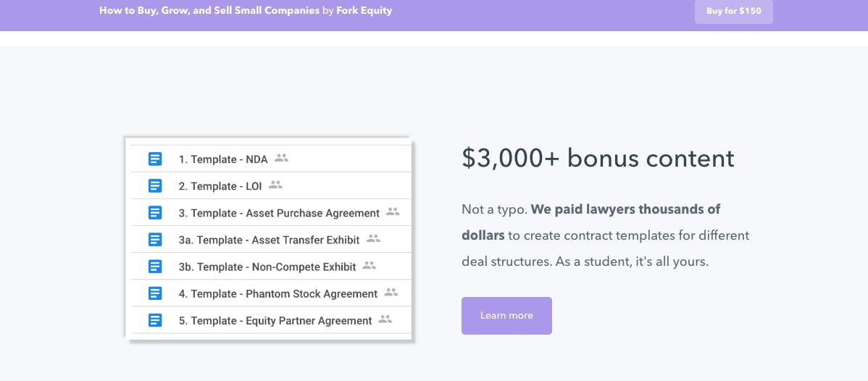Viewport: 868px width, 381px height.
Task: Click shared icon next to Asset Purchase Agreement
Action: [x=393, y=212]
